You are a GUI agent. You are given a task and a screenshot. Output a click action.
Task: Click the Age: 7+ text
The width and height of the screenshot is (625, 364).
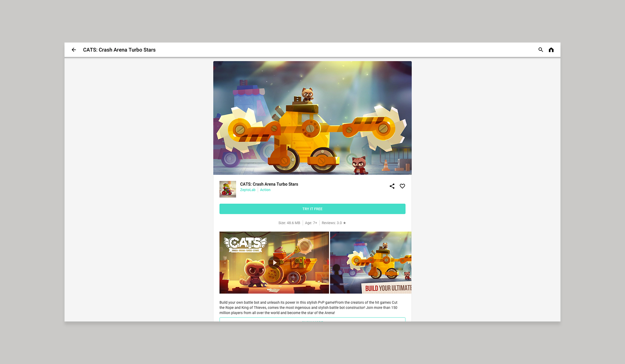coord(311,223)
